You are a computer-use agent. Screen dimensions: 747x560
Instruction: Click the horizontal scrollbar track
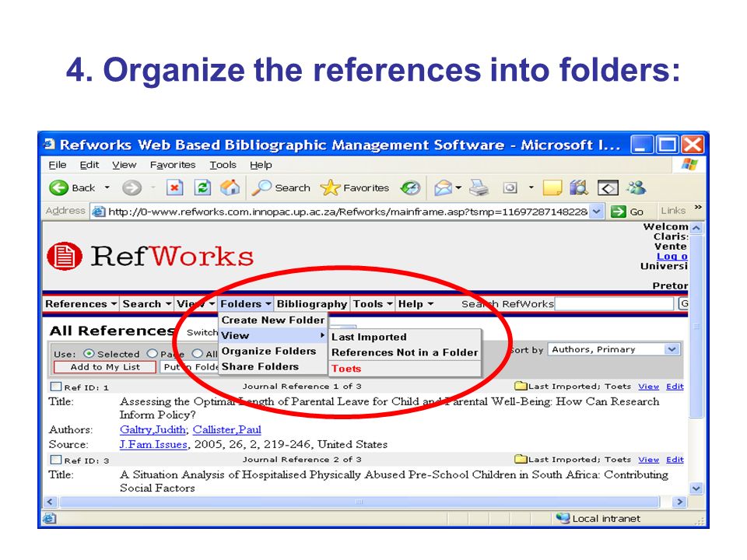tap(359, 502)
